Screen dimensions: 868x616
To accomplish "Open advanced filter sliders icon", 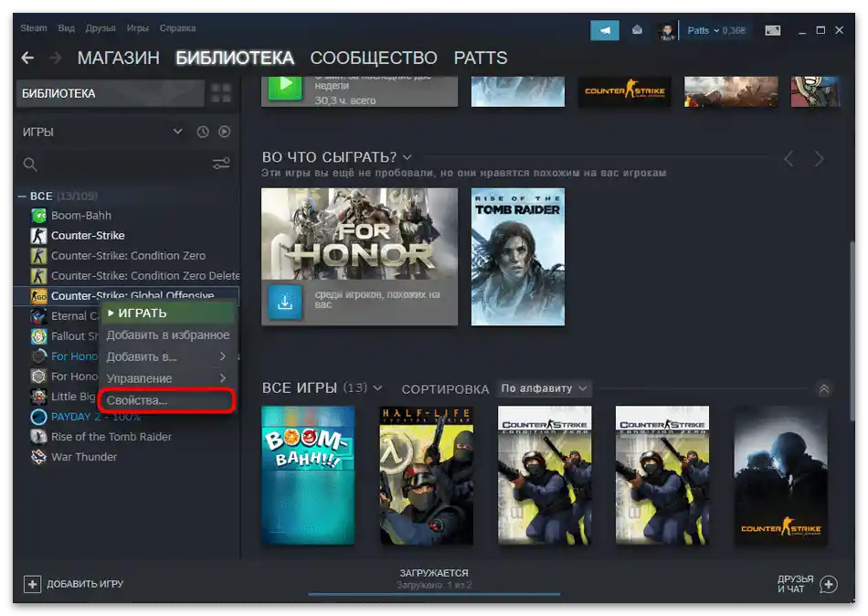I will [x=221, y=164].
